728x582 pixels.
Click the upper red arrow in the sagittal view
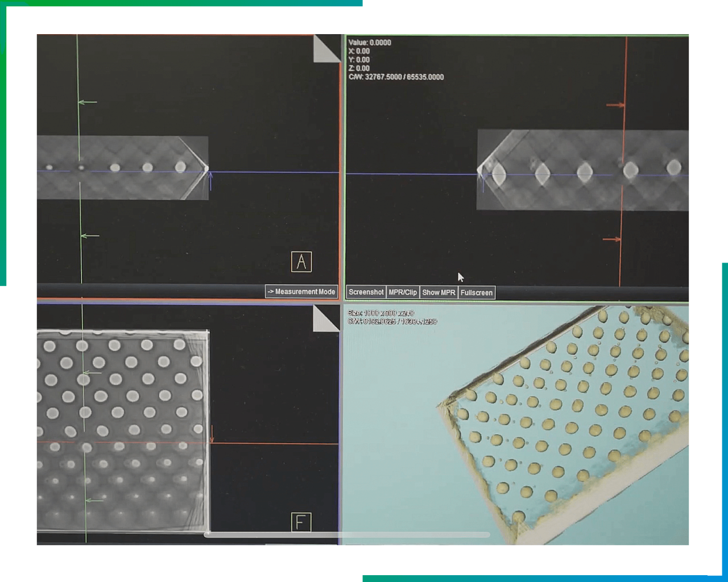click(616, 105)
